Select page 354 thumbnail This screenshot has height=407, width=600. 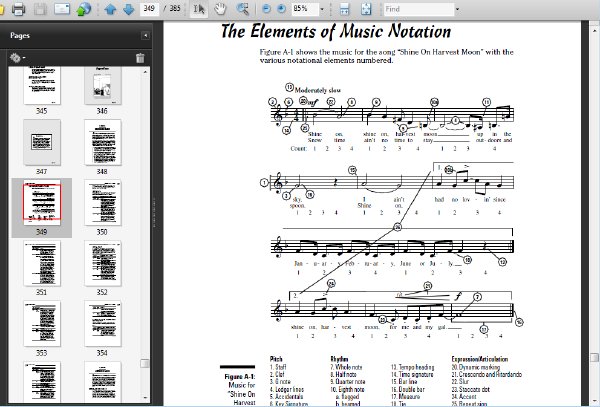coord(103,324)
